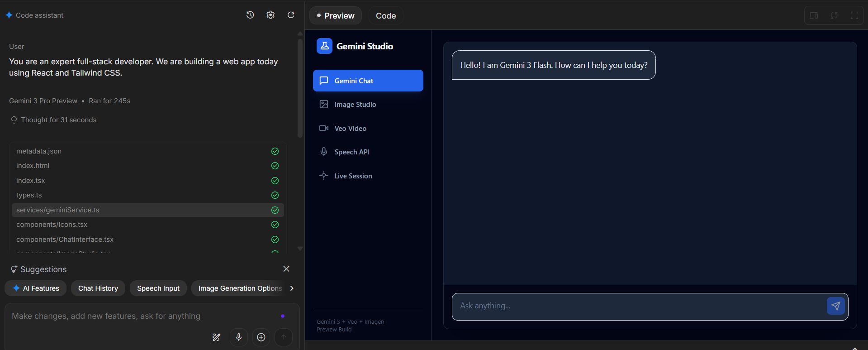
Task: Select Image Generation Options suggestion chip
Action: click(239, 288)
